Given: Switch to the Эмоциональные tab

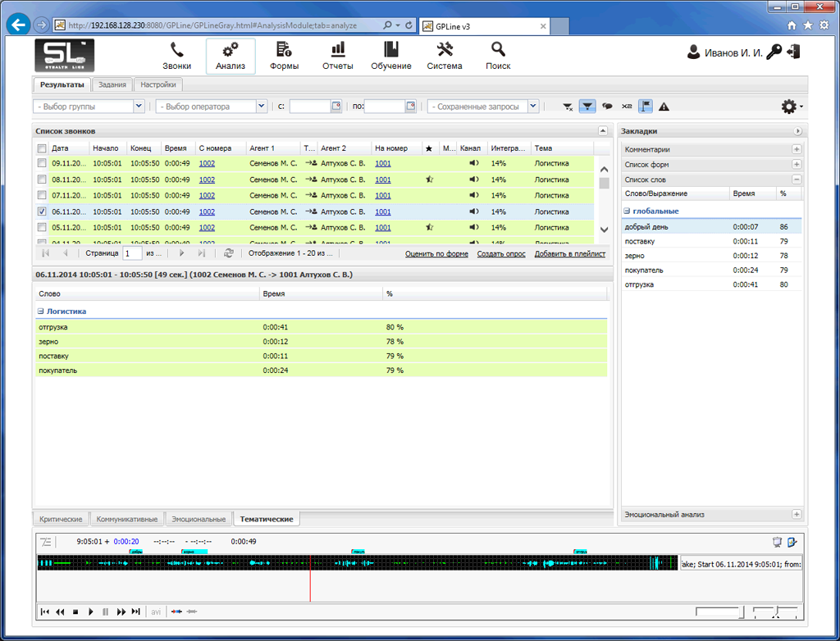Looking at the screenshot, I should point(198,519).
